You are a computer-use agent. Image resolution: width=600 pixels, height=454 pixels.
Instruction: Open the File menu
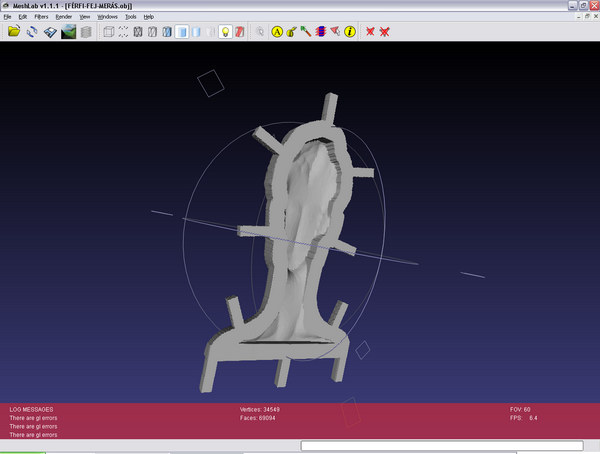pos(7,17)
